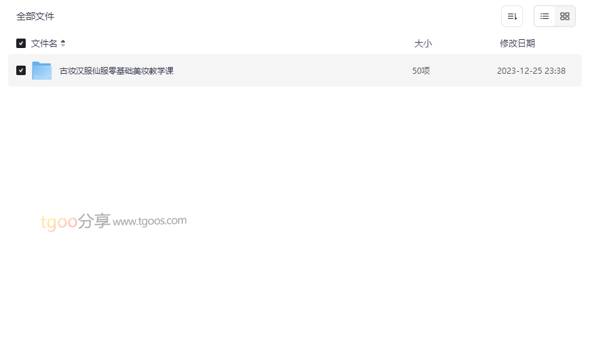Click the 全部文件 breadcrumb
This screenshot has height=364, width=592.
pyautogui.click(x=35, y=16)
